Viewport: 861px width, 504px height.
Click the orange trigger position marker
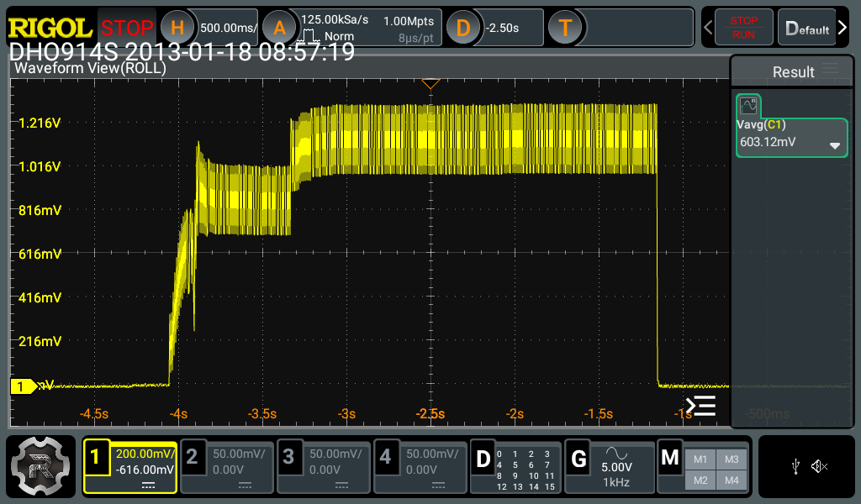point(430,83)
